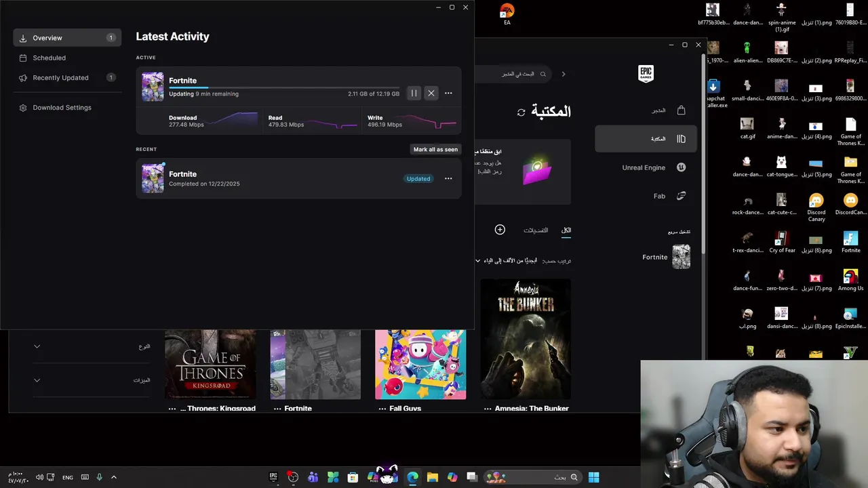
Task: Open three-dot menu beside the Updated badge
Action: 448,179
